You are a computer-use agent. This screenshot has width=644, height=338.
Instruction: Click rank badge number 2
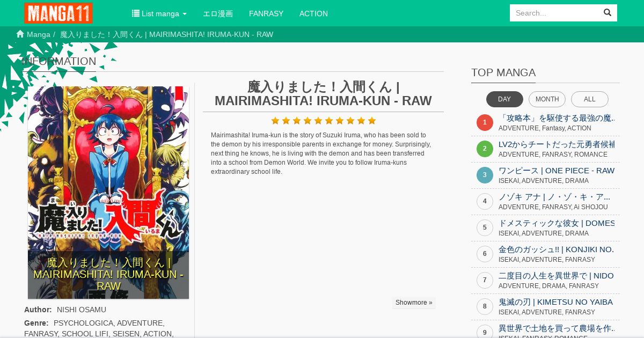[485, 149]
